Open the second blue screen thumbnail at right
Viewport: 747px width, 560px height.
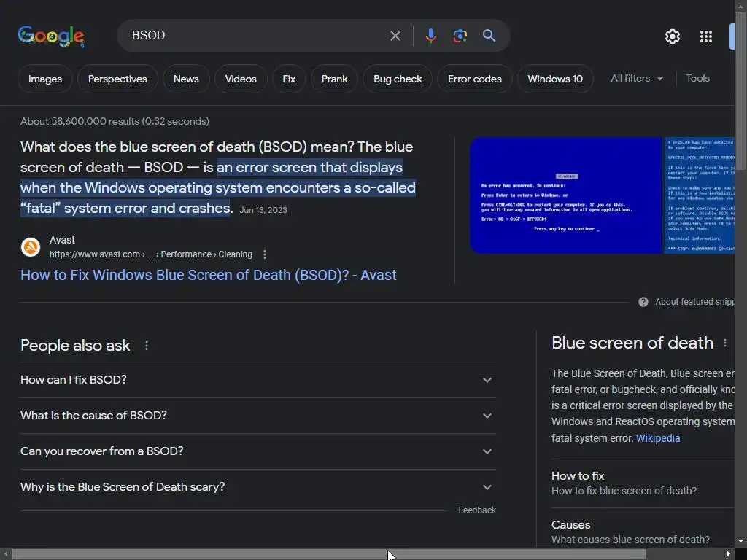[x=700, y=195]
